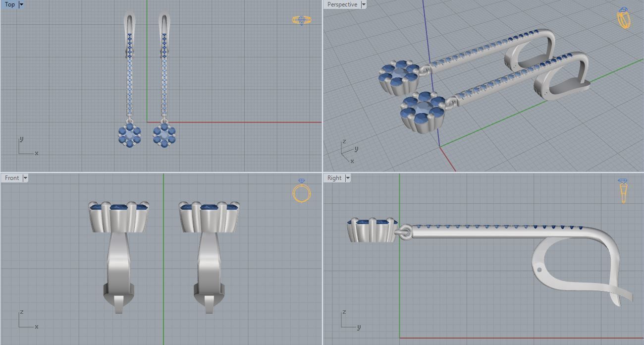The image size is (644, 345).
Task: Select the gem cluster in Right viewport
Action: click(x=372, y=230)
